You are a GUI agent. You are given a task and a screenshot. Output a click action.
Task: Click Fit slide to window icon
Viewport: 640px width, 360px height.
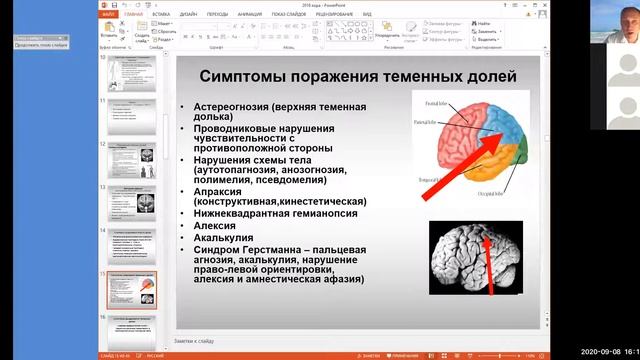542,356
